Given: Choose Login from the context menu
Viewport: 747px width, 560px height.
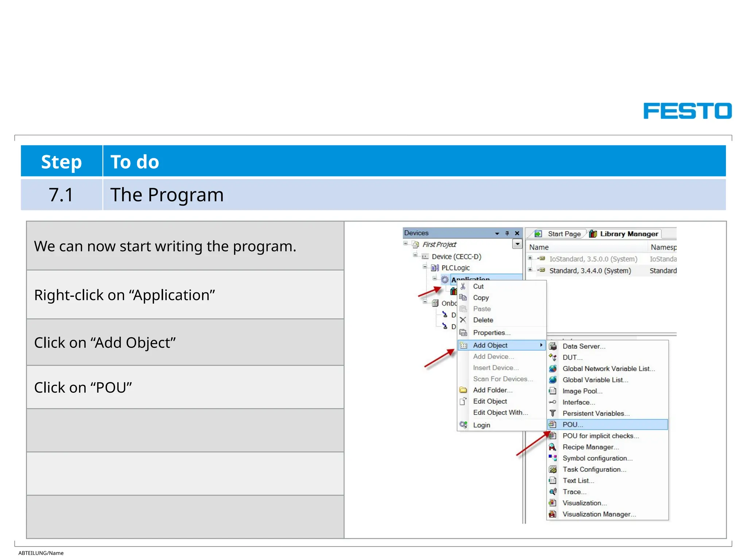Looking at the screenshot, I should point(502,425).
